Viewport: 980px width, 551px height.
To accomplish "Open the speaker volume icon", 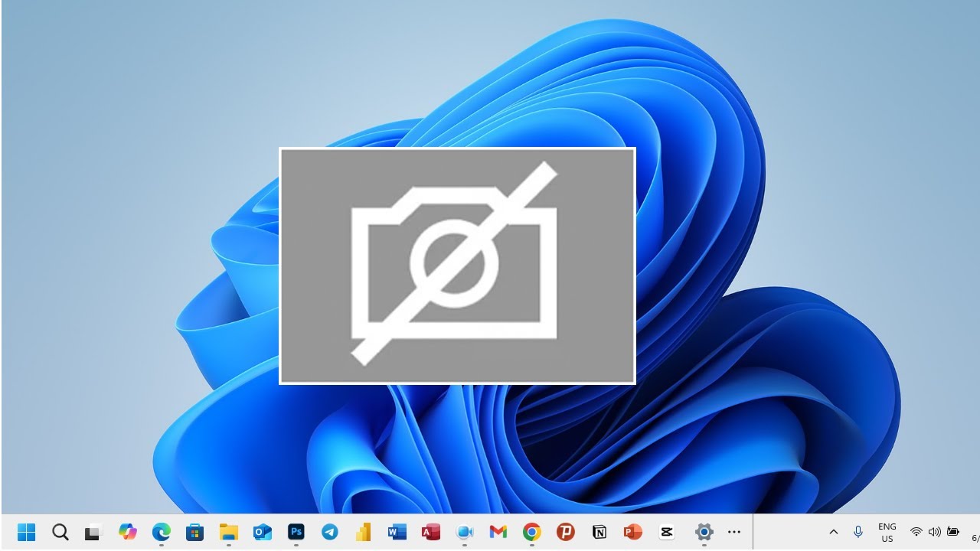I will click(934, 532).
